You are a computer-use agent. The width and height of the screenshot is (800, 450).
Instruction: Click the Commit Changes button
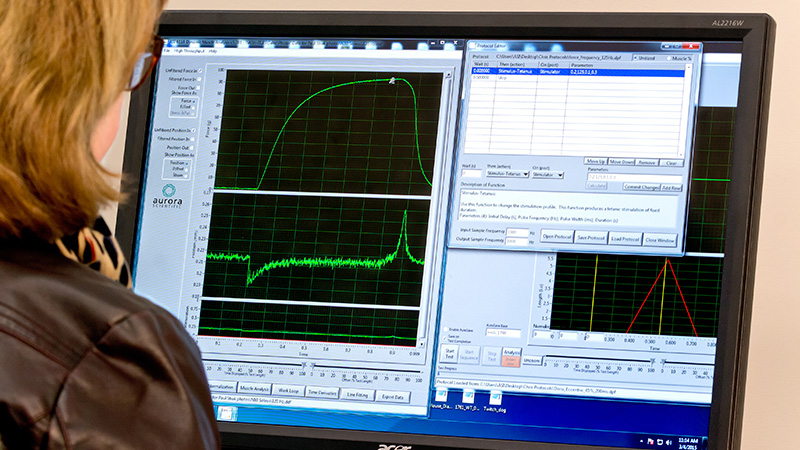point(641,187)
